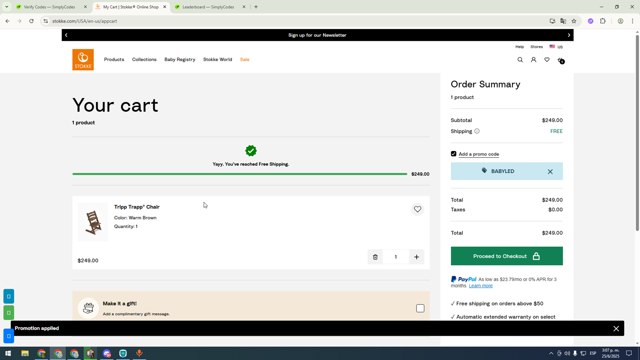Change country via US flag selector

pos(556,47)
